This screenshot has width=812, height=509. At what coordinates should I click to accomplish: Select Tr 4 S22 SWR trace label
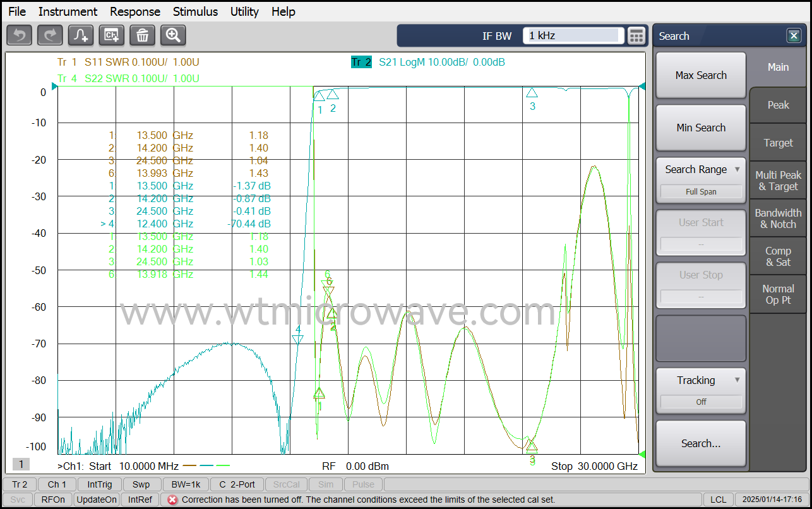point(128,78)
